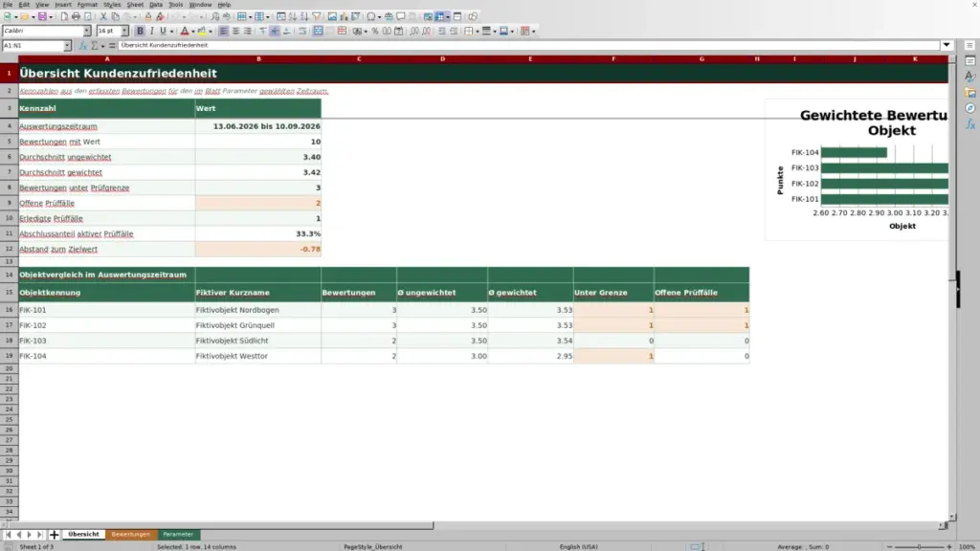Open the Data menu
Image resolution: width=980 pixels, height=551 pixels.
click(156, 5)
